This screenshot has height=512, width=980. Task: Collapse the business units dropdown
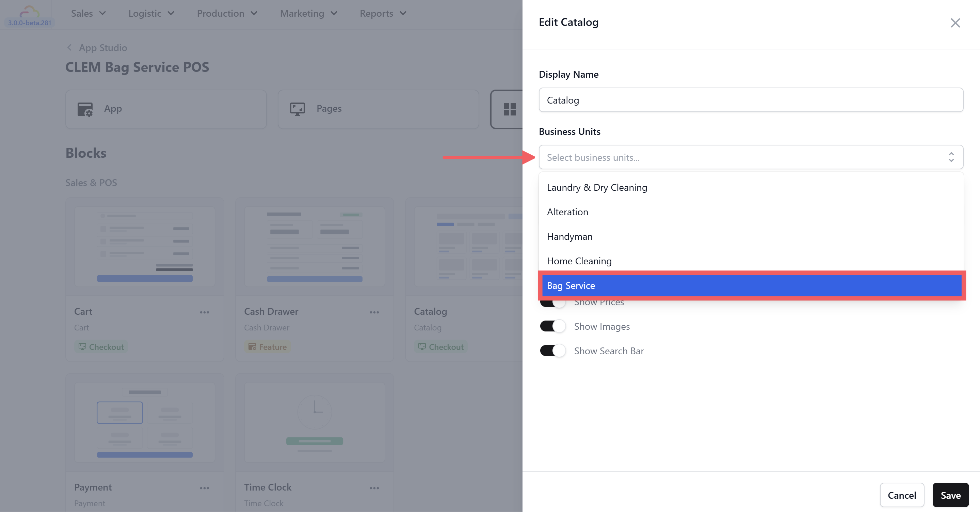coord(951,157)
